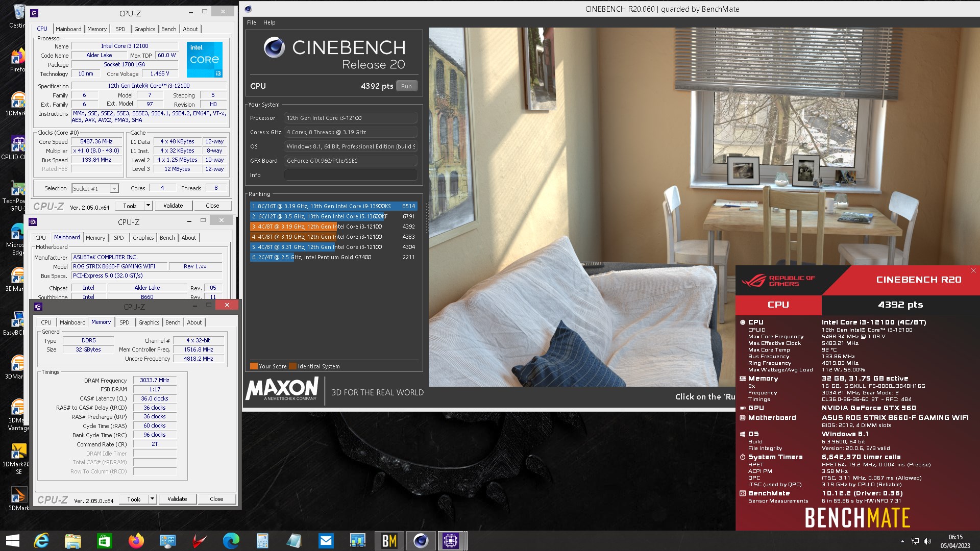
Task: Switch to CPU-Z in the taskbar
Action: 451,541
